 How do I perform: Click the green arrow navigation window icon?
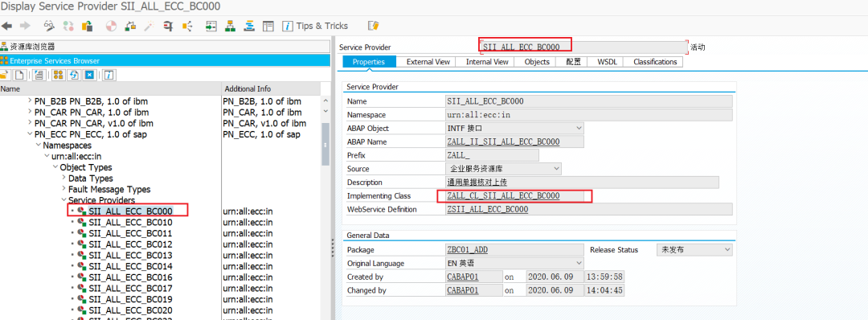click(x=211, y=26)
